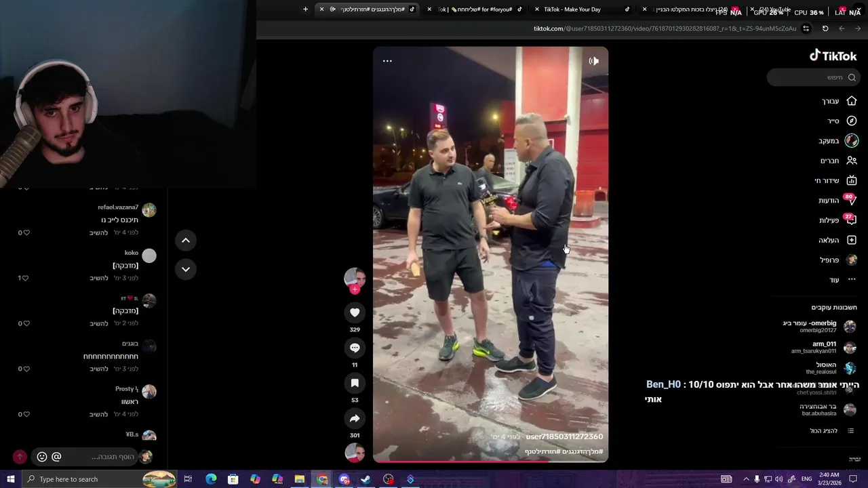
Task: Open the arm_011 followed account
Action: coord(823,347)
